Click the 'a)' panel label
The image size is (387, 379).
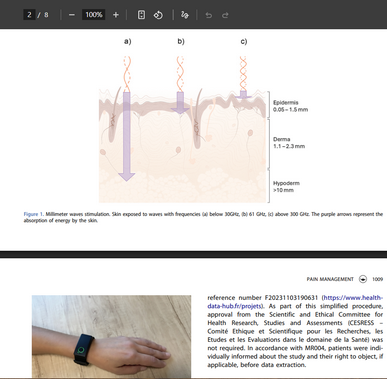pos(128,41)
